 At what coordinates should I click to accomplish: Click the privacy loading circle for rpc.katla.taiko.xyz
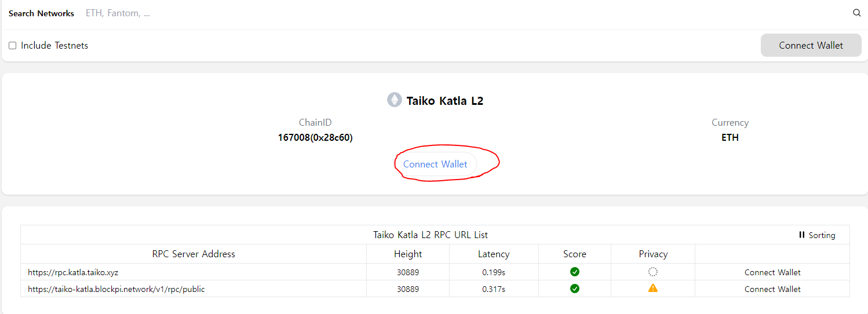click(x=653, y=272)
